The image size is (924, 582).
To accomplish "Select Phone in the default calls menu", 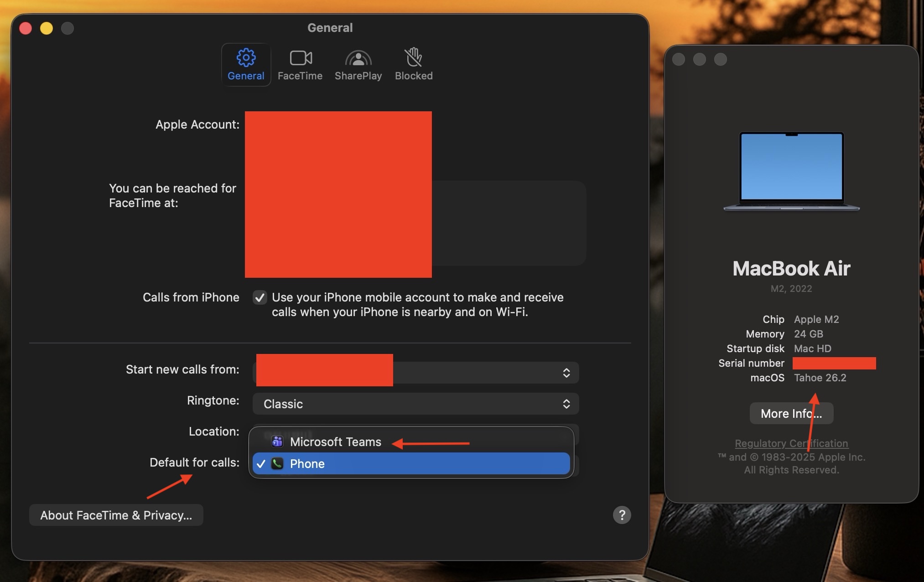I will point(307,463).
